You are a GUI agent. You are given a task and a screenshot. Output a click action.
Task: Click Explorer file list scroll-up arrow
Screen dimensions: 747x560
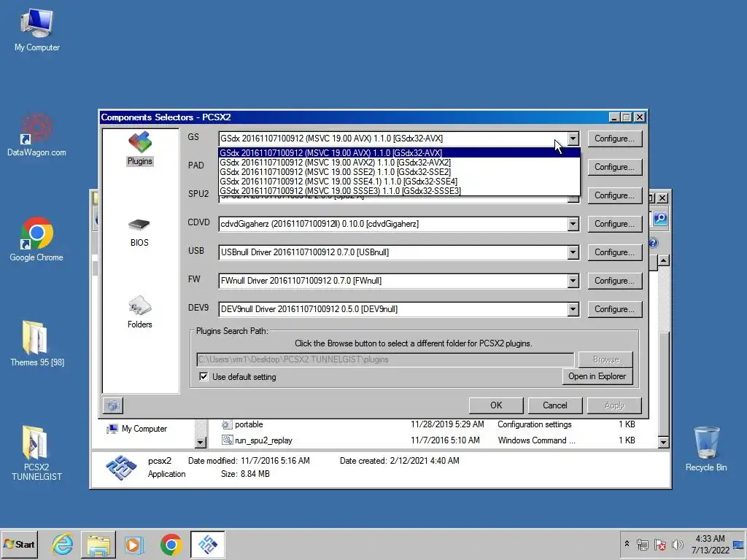click(663, 260)
